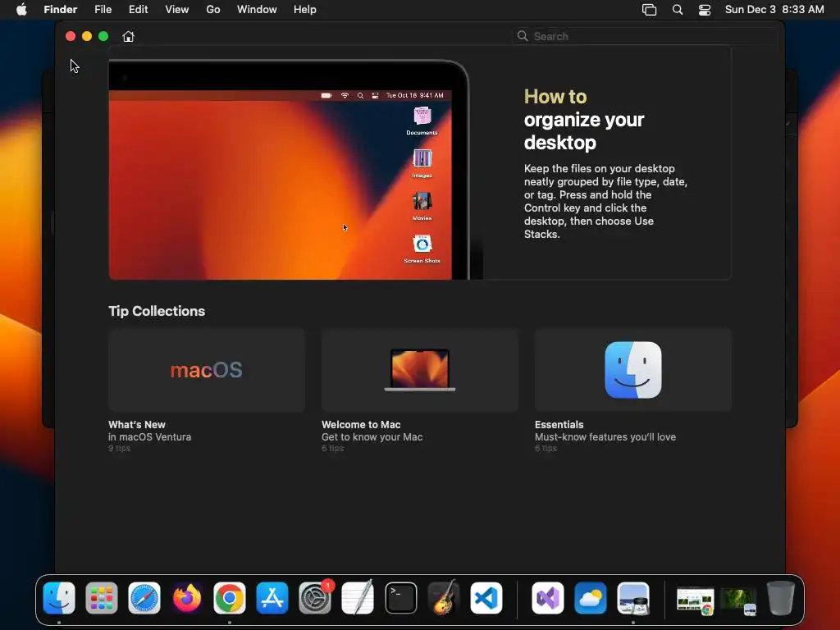Open the Window menu
This screenshot has width=840, height=630.
coord(257,10)
